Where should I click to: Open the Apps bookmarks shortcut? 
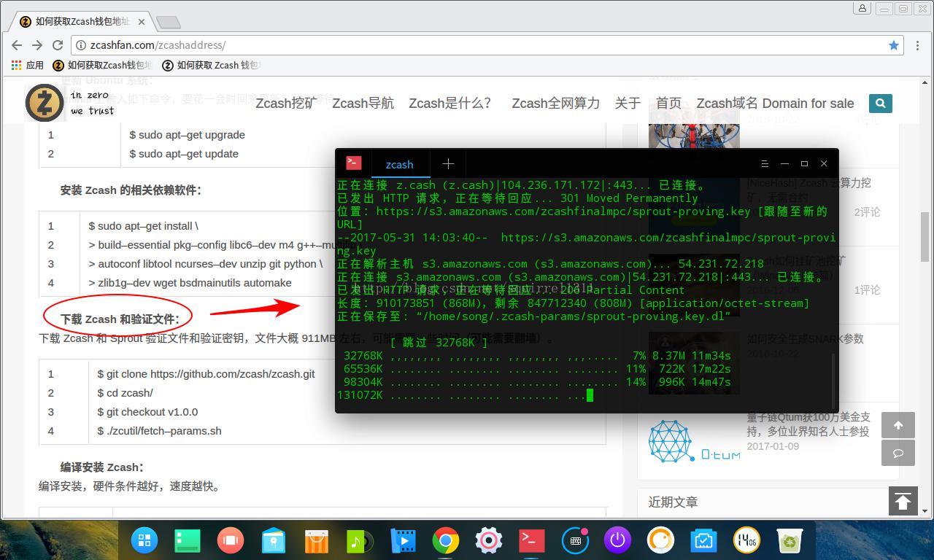28,65
